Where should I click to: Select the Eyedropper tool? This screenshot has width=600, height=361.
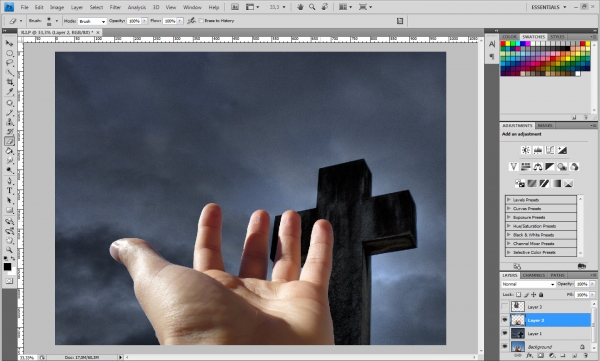[9, 92]
